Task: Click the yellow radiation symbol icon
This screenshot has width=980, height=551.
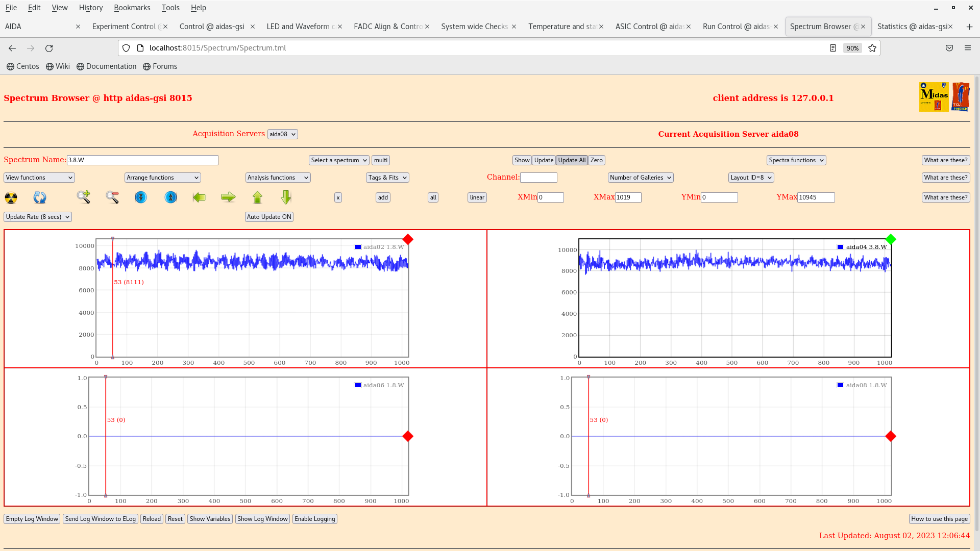Action: pyautogui.click(x=11, y=197)
